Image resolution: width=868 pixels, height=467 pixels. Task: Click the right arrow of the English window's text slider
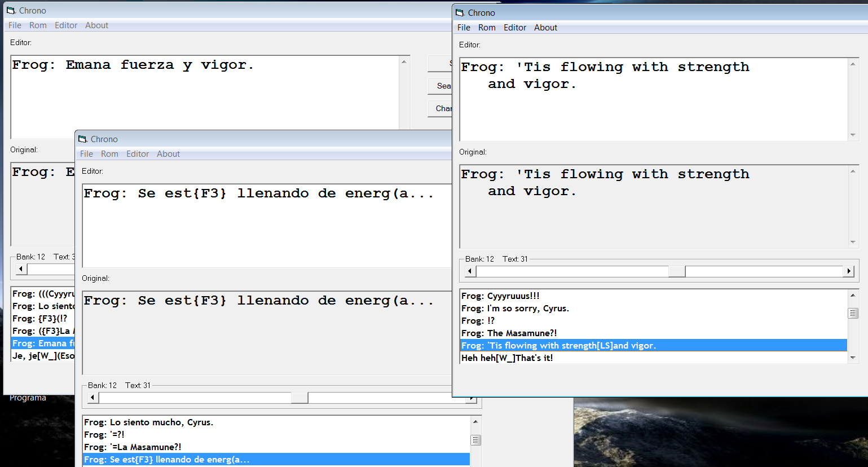pyautogui.click(x=849, y=271)
